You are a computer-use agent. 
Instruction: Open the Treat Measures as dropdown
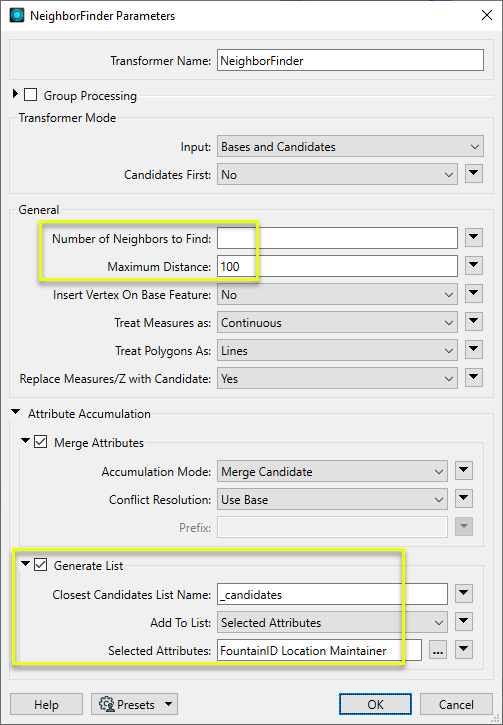[x=337, y=322]
